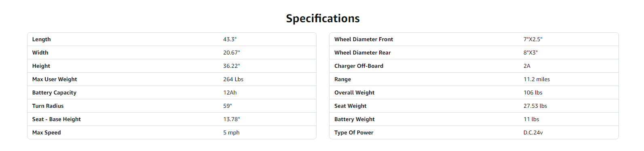
Task: Select the 27.53 lbs seat weight value
Action: tap(535, 106)
